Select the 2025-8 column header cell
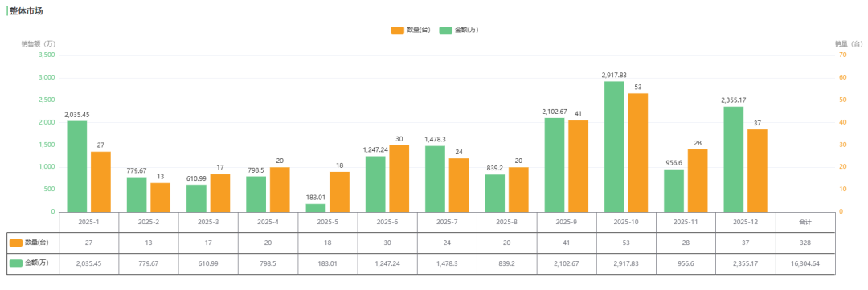Image resolution: width=868 pixels, height=290 pixels. coord(507,222)
